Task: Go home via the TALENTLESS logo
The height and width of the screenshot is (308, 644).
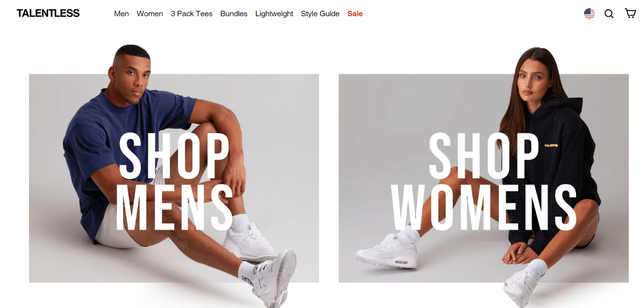Action: tap(48, 13)
